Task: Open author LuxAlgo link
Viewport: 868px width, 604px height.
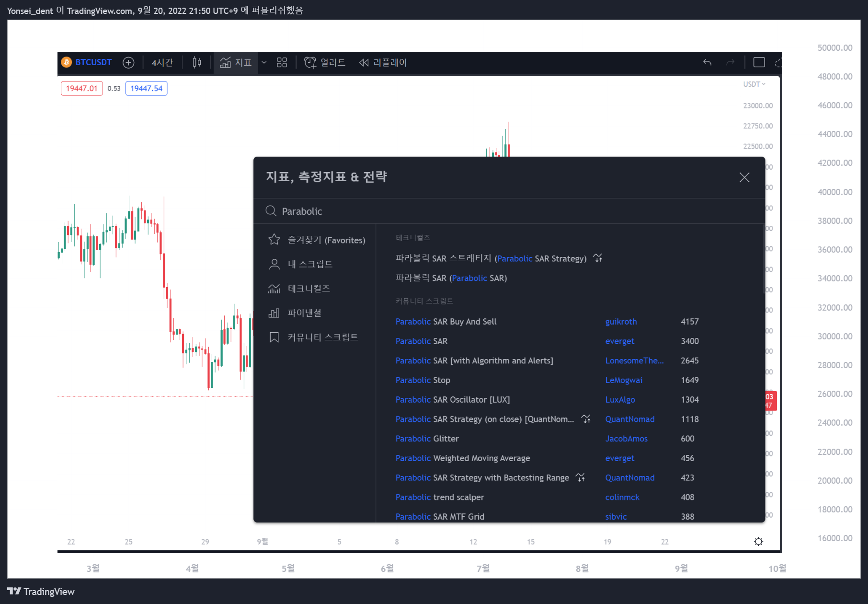Action: point(620,400)
